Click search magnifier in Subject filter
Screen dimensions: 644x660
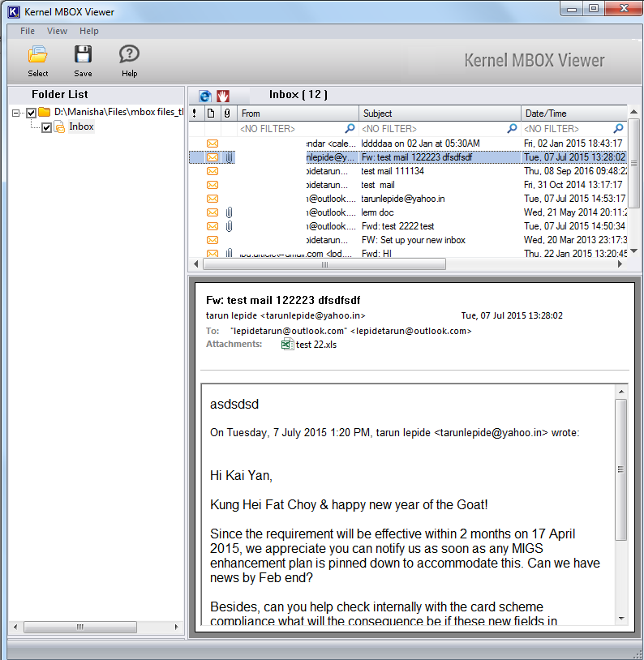pos(512,128)
